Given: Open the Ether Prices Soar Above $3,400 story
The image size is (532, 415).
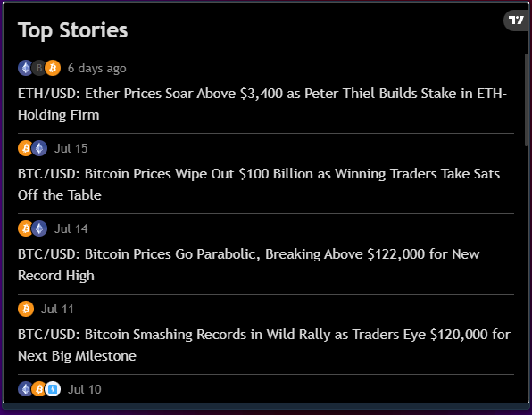Looking at the screenshot, I should click(x=262, y=104).
